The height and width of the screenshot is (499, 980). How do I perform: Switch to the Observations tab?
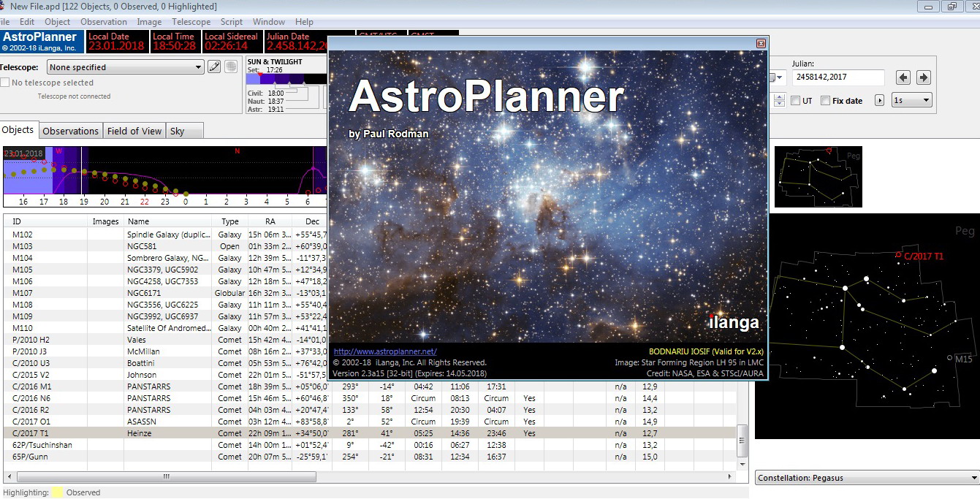[70, 131]
